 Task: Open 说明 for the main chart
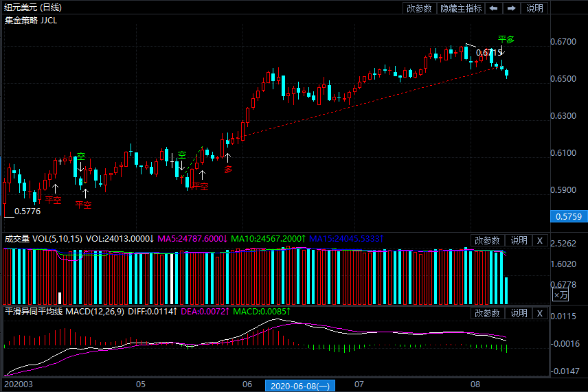coord(534,8)
